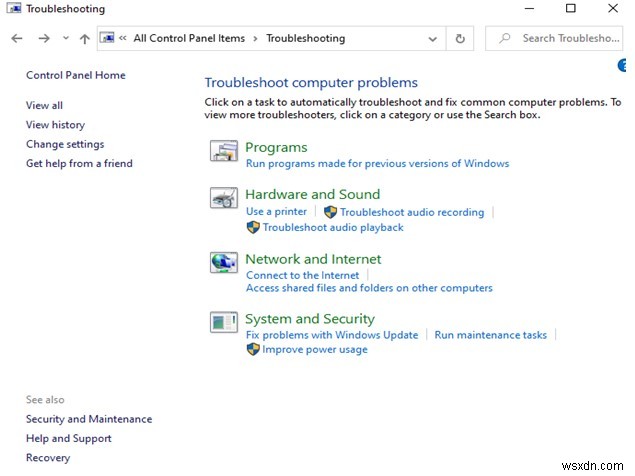Launch Troubleshoot audio recording
635x476 pixels.
coord(412,212)
